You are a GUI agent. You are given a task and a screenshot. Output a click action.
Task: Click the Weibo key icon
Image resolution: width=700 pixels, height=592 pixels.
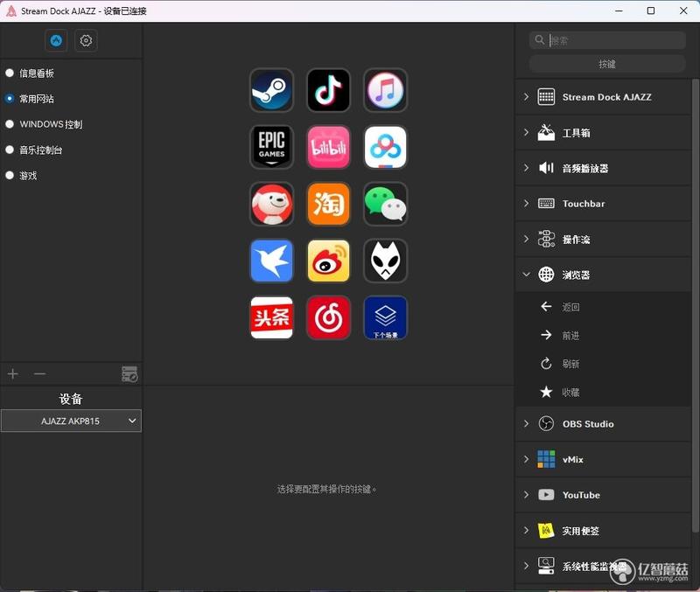[x=329, y=261]
